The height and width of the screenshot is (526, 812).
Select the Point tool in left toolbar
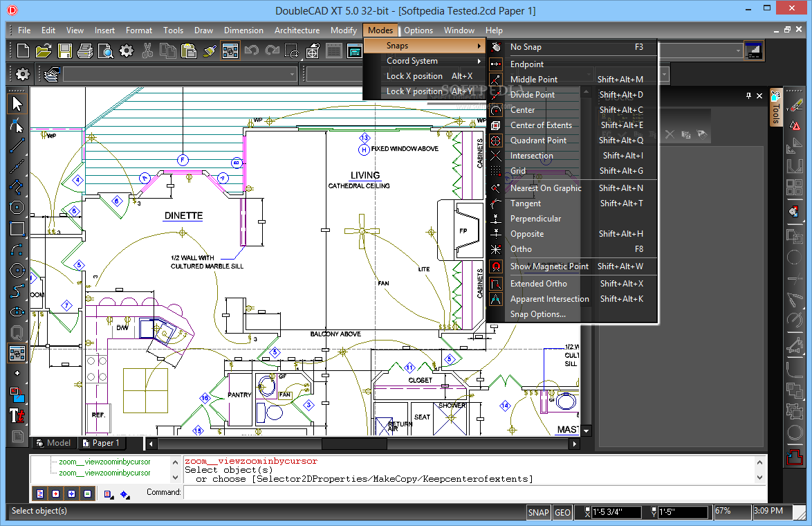(17, 373)
